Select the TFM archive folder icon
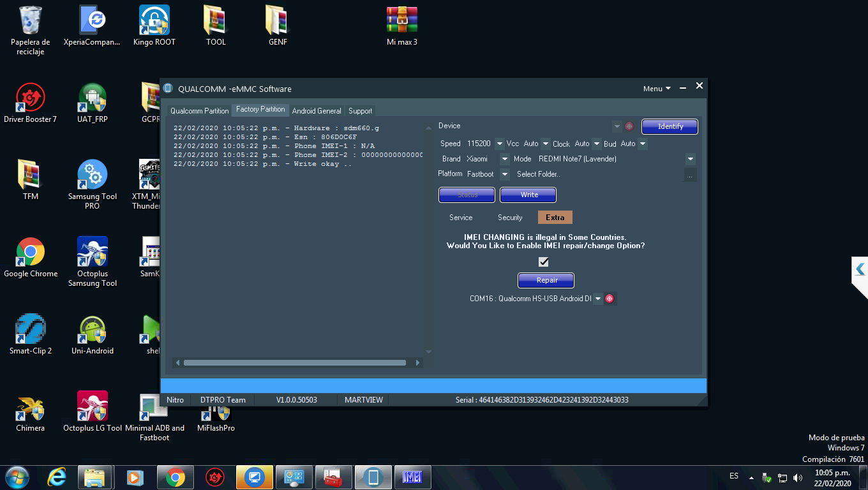Image resolution: width=868 pixels, height=490 pixels. coord(30,181)
